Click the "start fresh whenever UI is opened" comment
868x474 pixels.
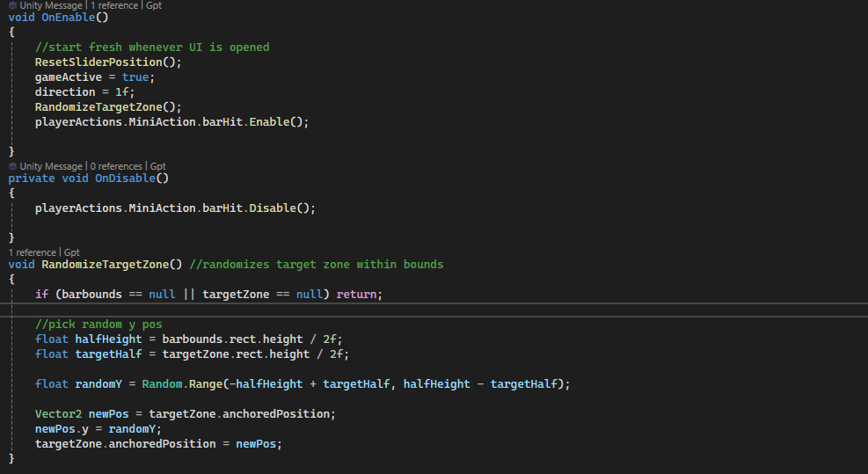151,47
